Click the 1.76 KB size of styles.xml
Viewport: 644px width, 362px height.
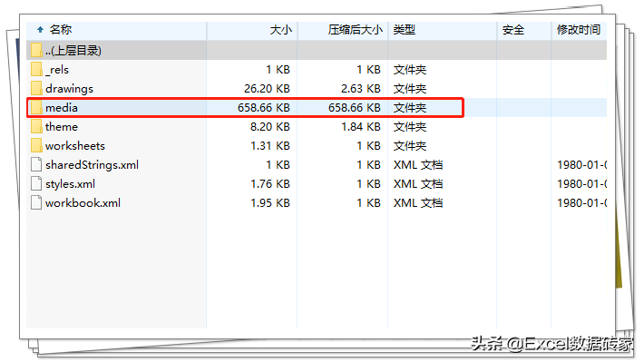coord(270,184)
